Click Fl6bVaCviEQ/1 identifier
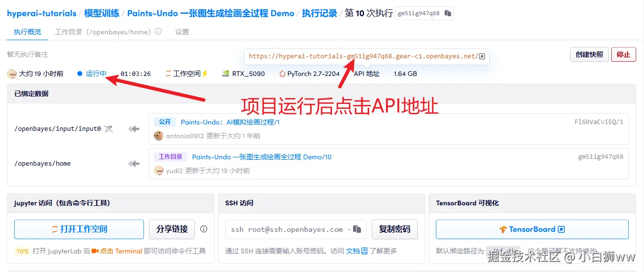This screenshot has width=644, height=272. pyautogui.click(x=599, y=122)
